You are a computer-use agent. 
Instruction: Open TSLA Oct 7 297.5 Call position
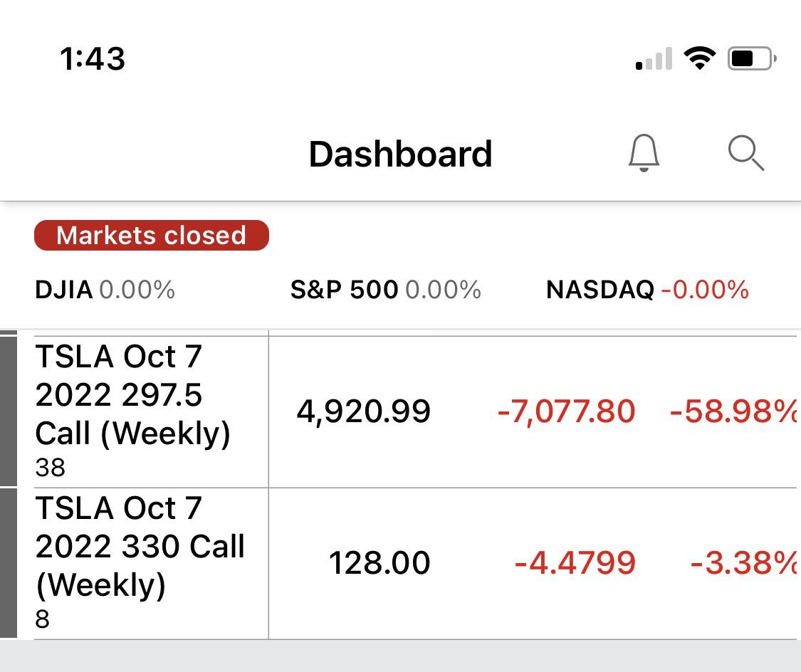pos(133,411)
